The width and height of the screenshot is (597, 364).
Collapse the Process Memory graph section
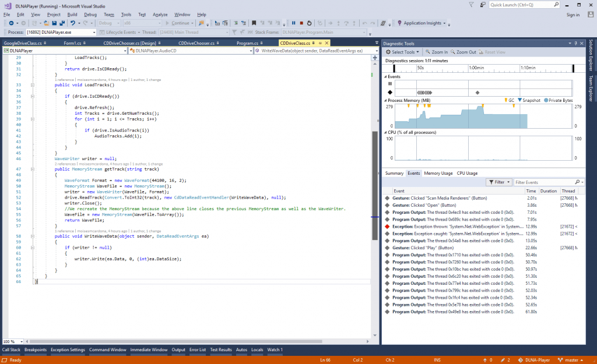[385, 100]
